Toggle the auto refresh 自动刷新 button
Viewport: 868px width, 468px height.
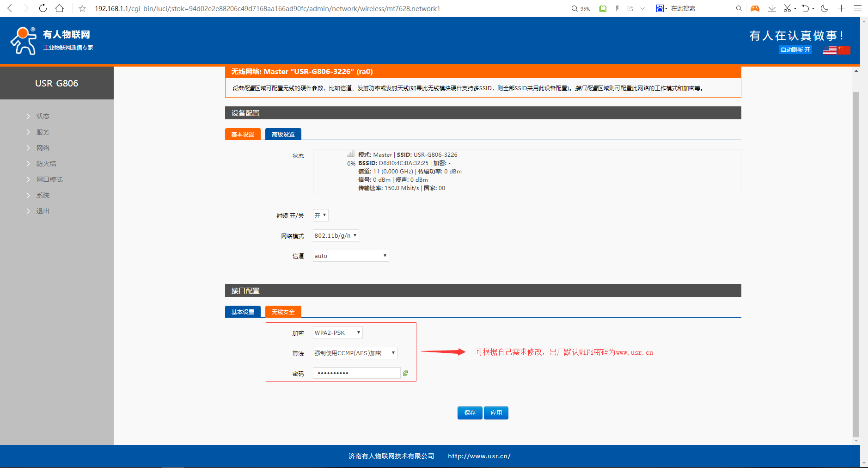pos(795,50)
